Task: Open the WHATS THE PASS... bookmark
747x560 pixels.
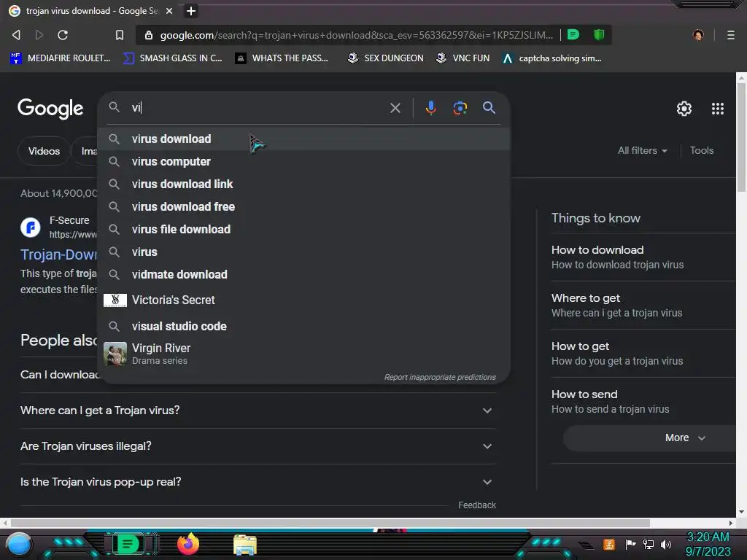Action: (x=282, y=58)
